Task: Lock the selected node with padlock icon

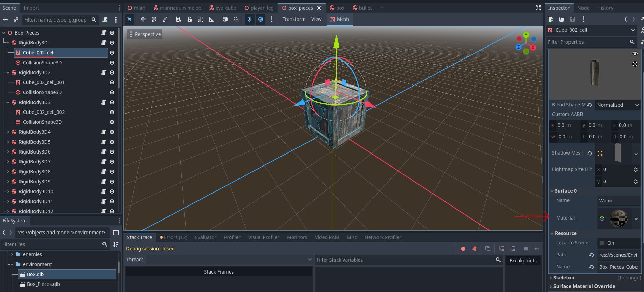Action: tap(189, 19)
